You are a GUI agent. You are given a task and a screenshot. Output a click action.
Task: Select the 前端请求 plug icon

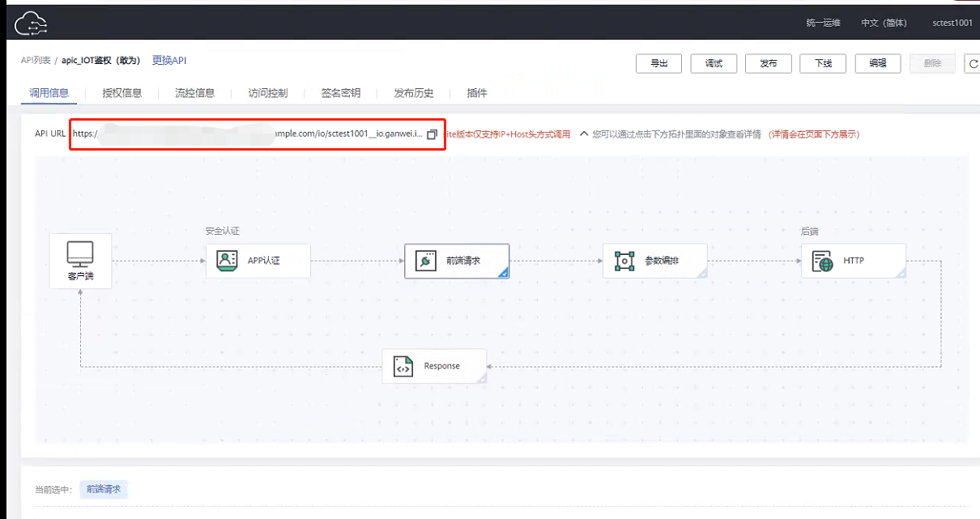(x=425, y=261)
